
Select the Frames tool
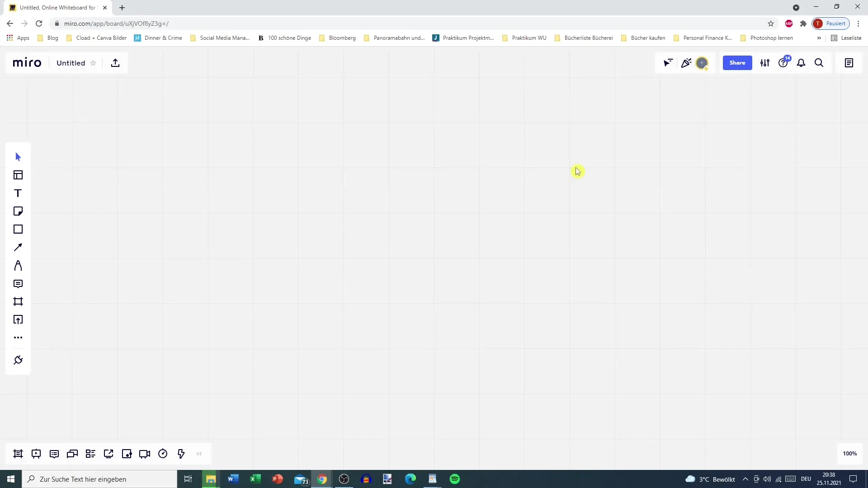[18, 301]
